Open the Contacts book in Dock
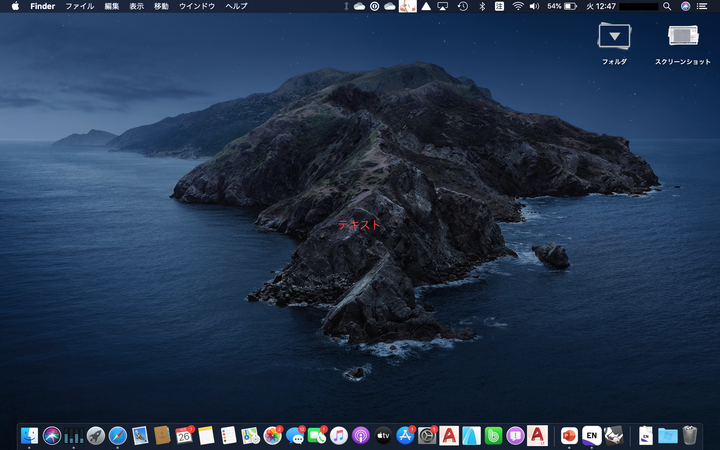Viewport: 720px width, 450px height. [x=162, y=435]
